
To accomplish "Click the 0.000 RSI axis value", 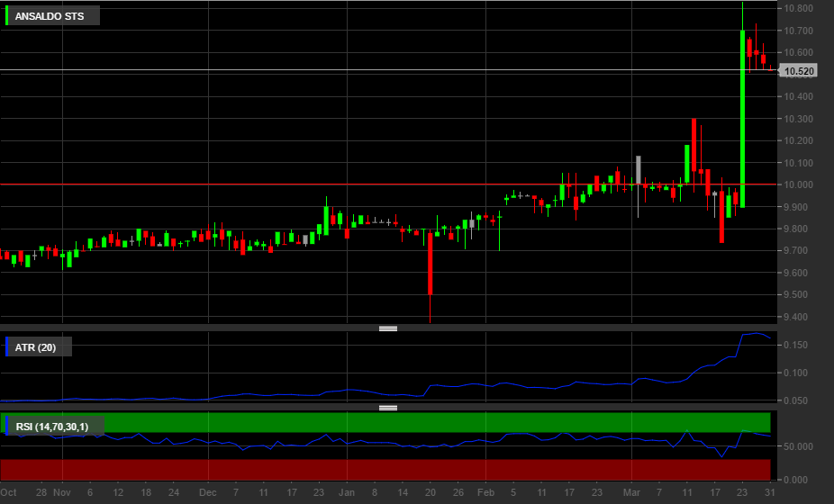I will tap(795, 480).
